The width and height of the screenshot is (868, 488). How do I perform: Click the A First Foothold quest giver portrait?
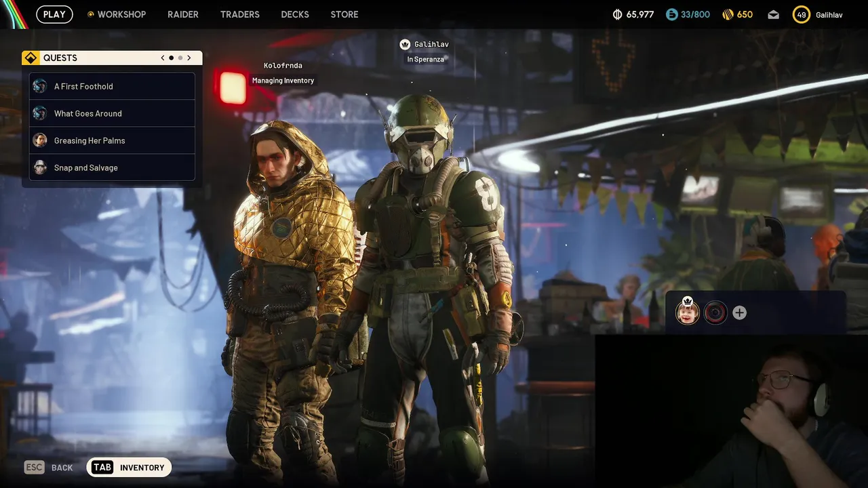coord(40,86)
